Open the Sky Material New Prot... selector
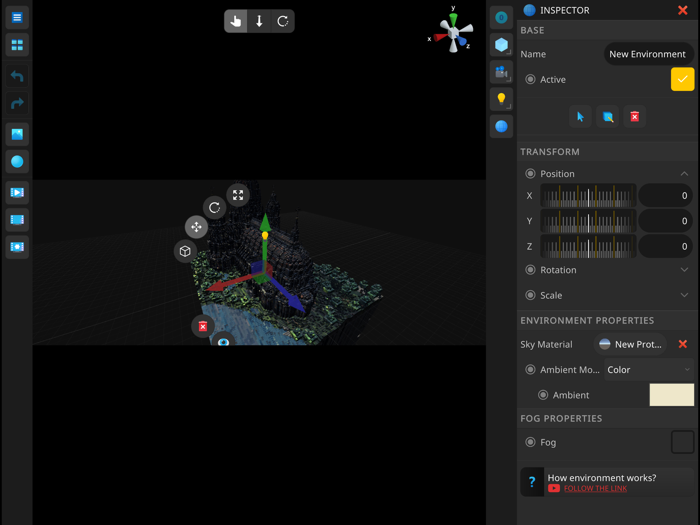 coord(630,344)
